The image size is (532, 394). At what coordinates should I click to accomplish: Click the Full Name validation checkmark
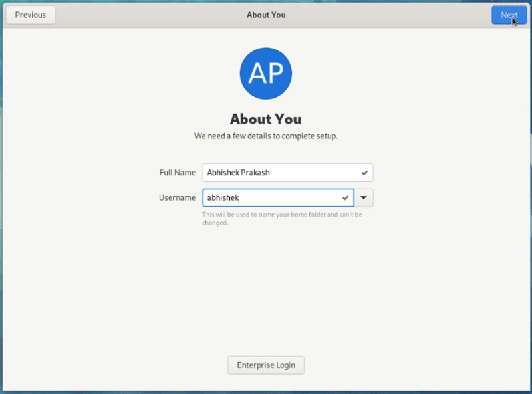pos(364,173)
